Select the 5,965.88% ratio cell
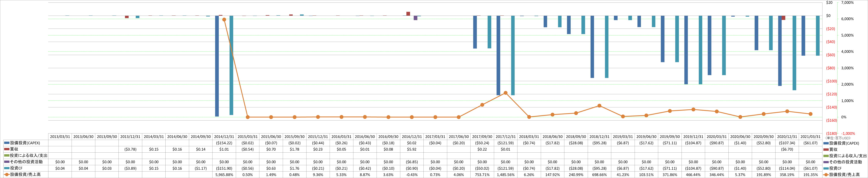Viewport: 868px width, 178px height. pyautogui.click(x=224, y=175)
